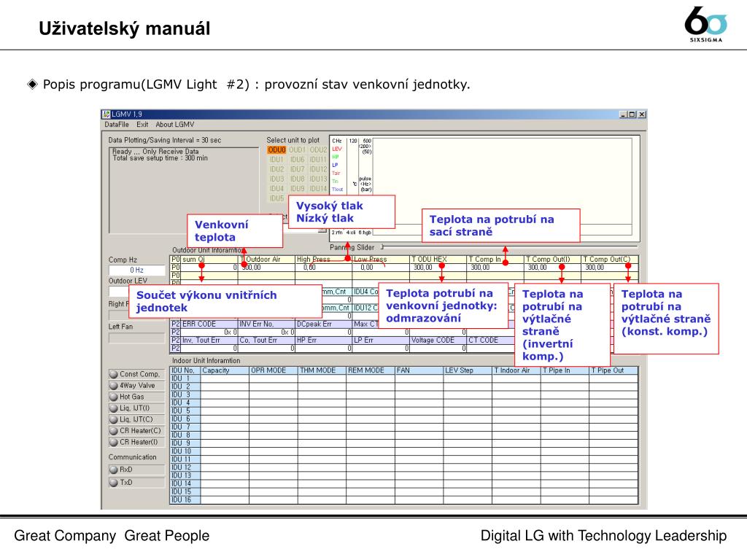The image size is (747, 560).
Task: Click the 4Way Valve indicator lamp
Action: [x=113, y=386]
